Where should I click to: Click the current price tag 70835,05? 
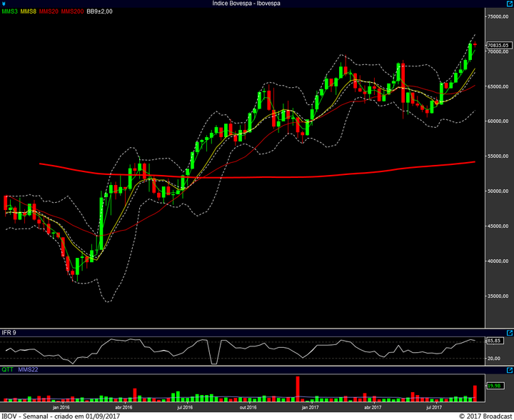[x=498, y=44]
